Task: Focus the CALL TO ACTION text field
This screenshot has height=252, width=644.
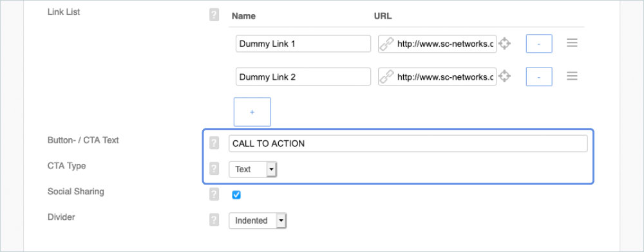Action: pos(408,144)
